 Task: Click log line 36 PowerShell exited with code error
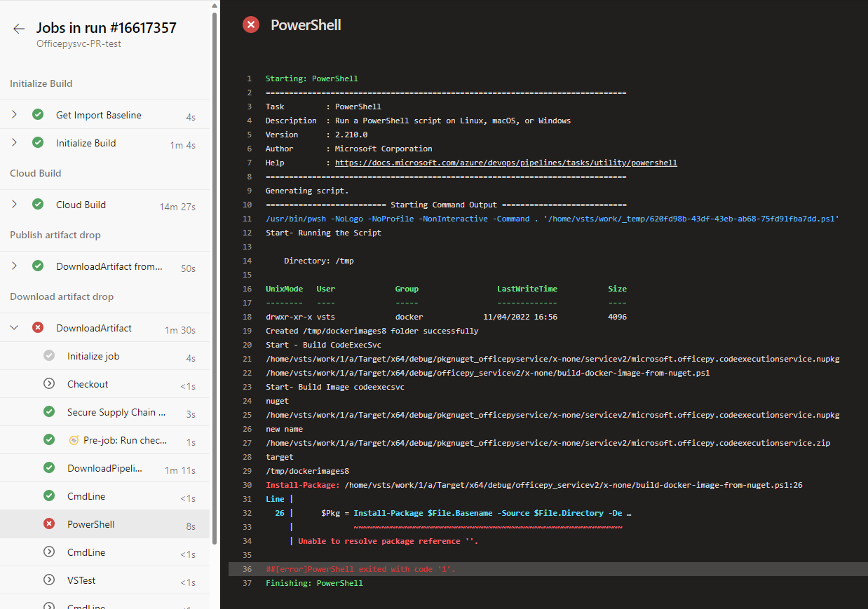pos(548,569)
